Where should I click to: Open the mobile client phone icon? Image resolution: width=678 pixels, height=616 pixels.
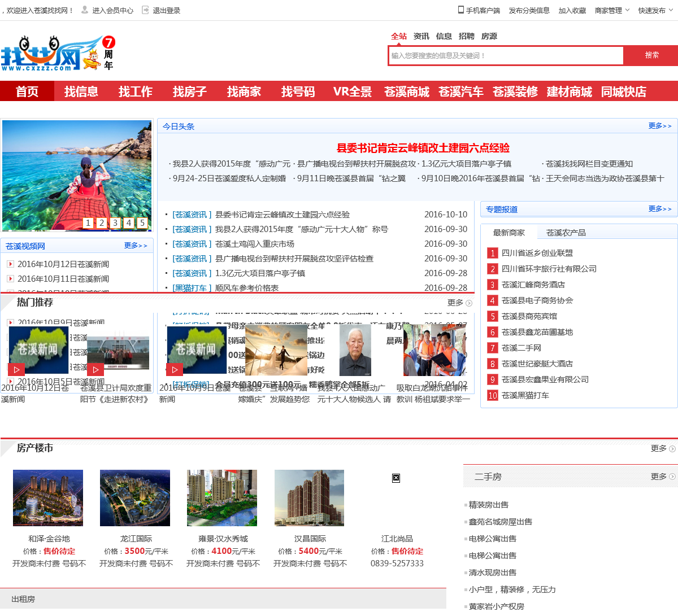click(x=461, y=10)
